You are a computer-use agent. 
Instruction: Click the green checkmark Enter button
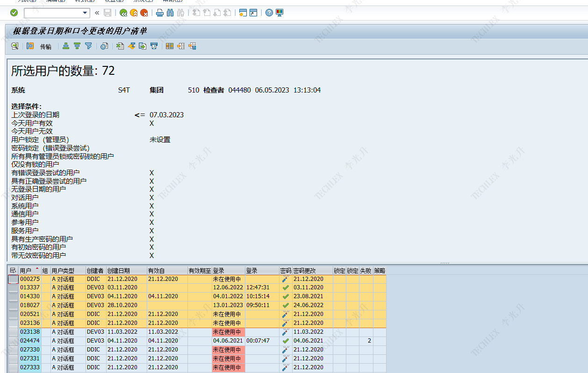(x=14, y=13)
